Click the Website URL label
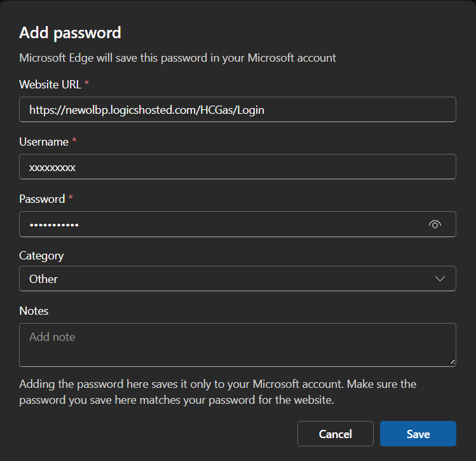476x461 pixels. click(x=50, y=85)
